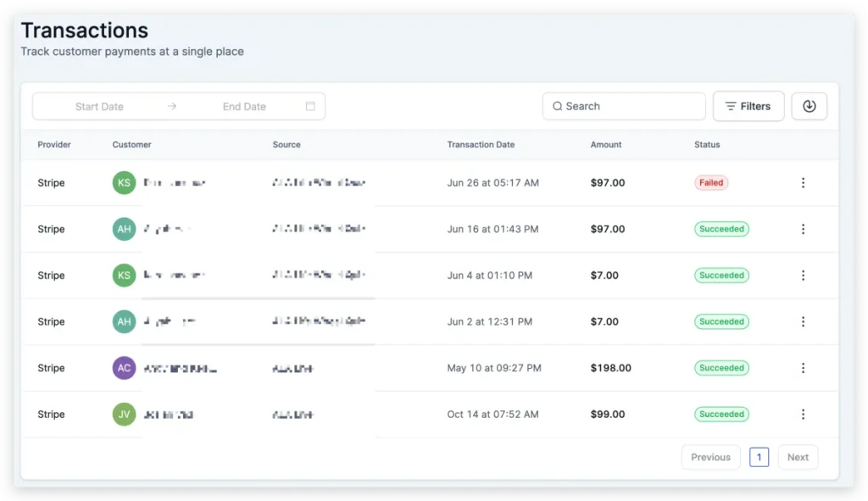Go to the Next page
The height and width of the screenshot is (501, 868).
(798, 457)
